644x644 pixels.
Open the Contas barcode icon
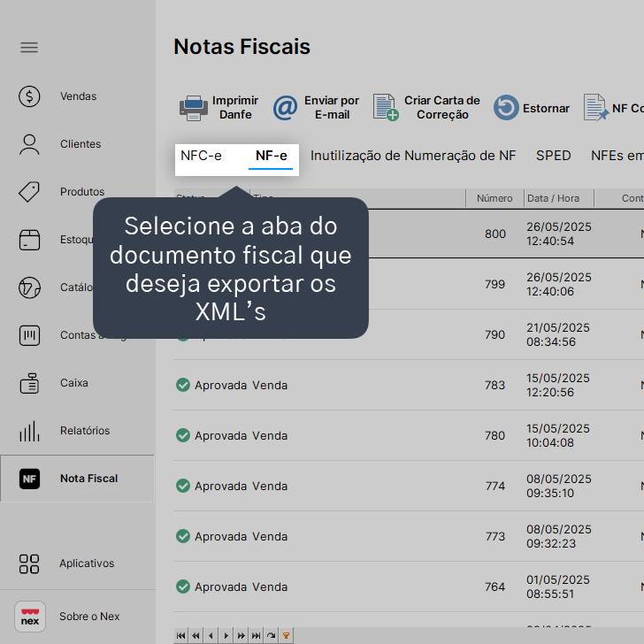[x=29, y=335]
